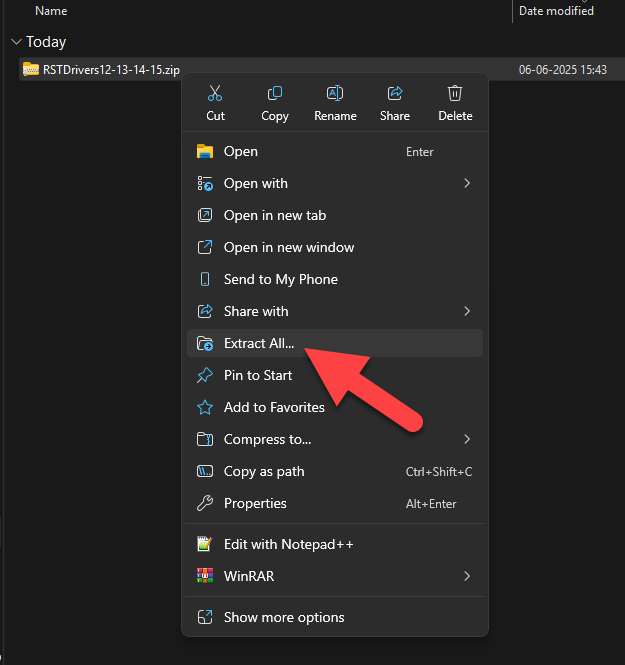Sort by the Name column header
The height and width of the screenshot is (665, 625).
click(x=51, y=11)
